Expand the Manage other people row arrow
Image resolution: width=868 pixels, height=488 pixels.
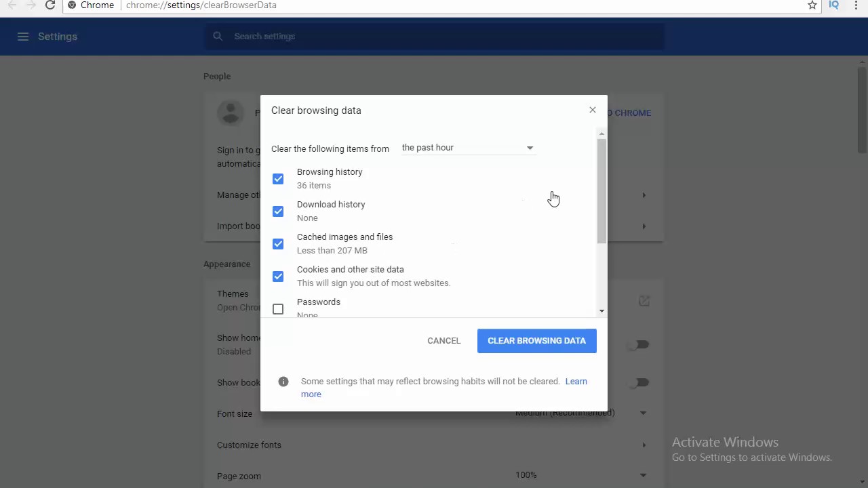[644, 195]
